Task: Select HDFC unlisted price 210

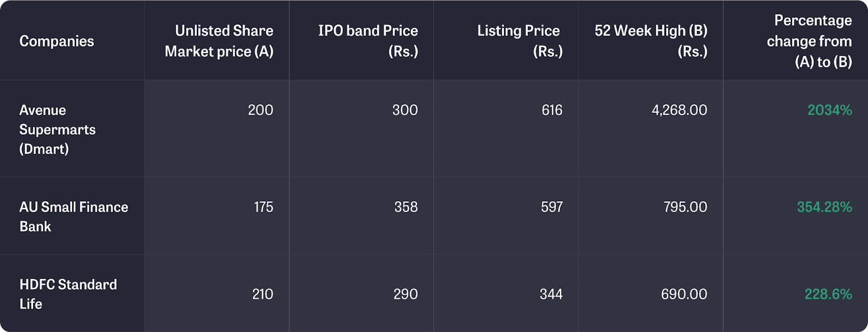Action: point(263,294)
